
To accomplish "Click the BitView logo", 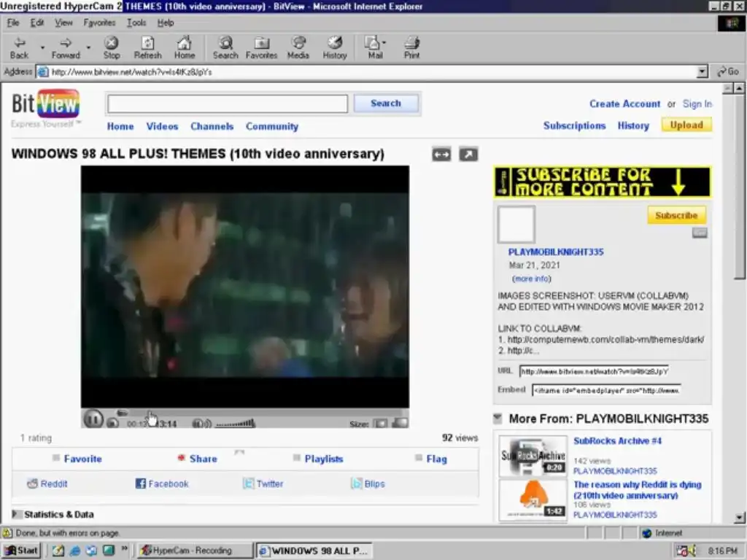I will (x=46, y=104).
